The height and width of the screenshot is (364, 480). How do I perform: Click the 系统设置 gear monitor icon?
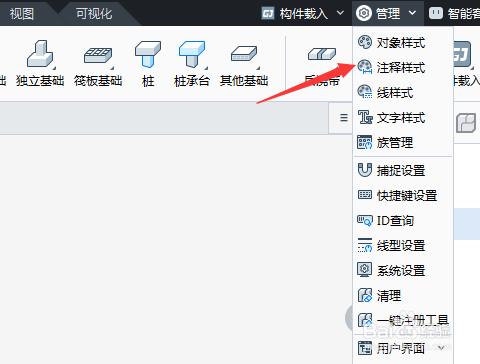point(365,270)
